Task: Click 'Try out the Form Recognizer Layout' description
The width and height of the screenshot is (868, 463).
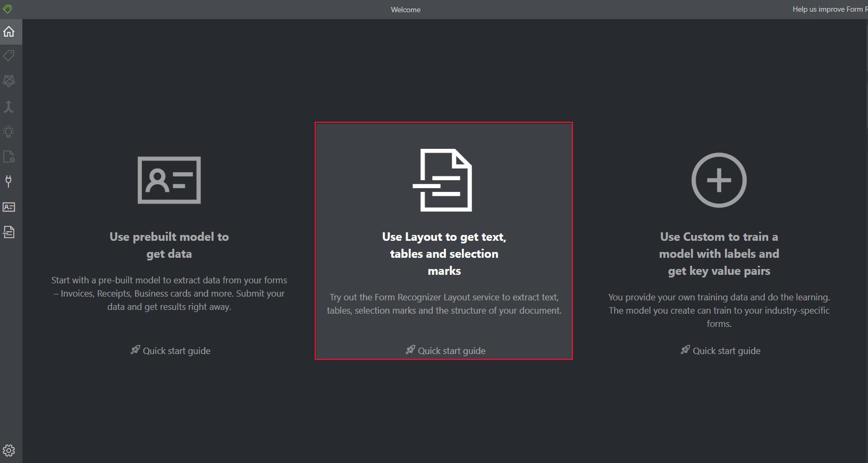Action: coord(444,304)
